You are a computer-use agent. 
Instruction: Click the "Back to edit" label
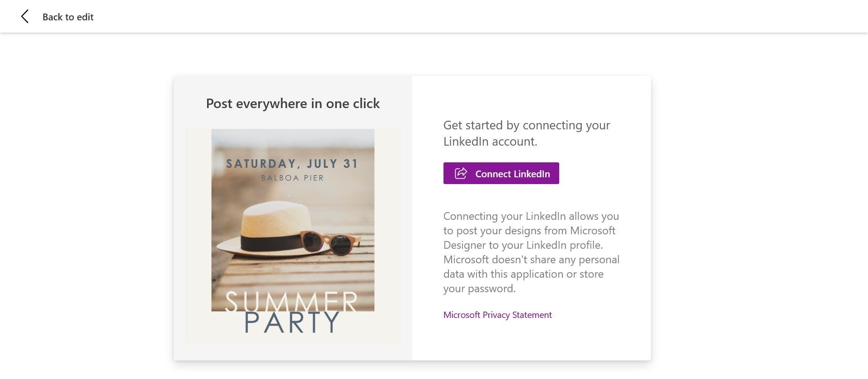[68, 17]
